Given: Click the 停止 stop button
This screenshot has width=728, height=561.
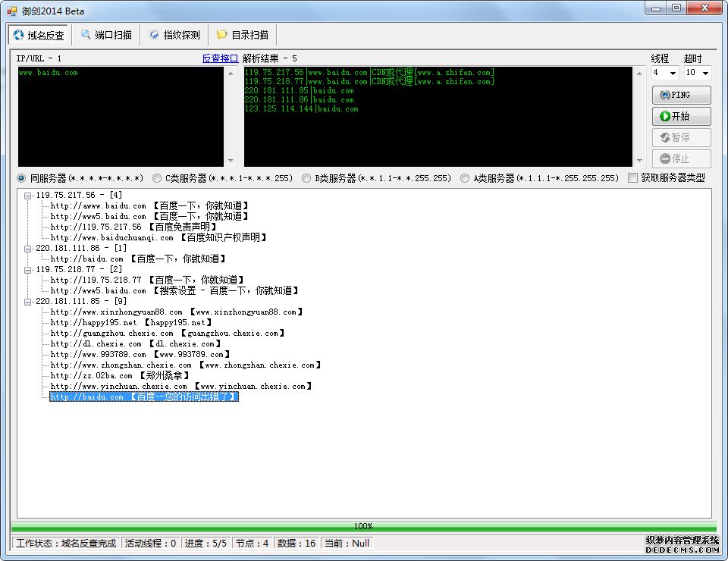Looking at the screenshot, I should (x=681, y=158).
